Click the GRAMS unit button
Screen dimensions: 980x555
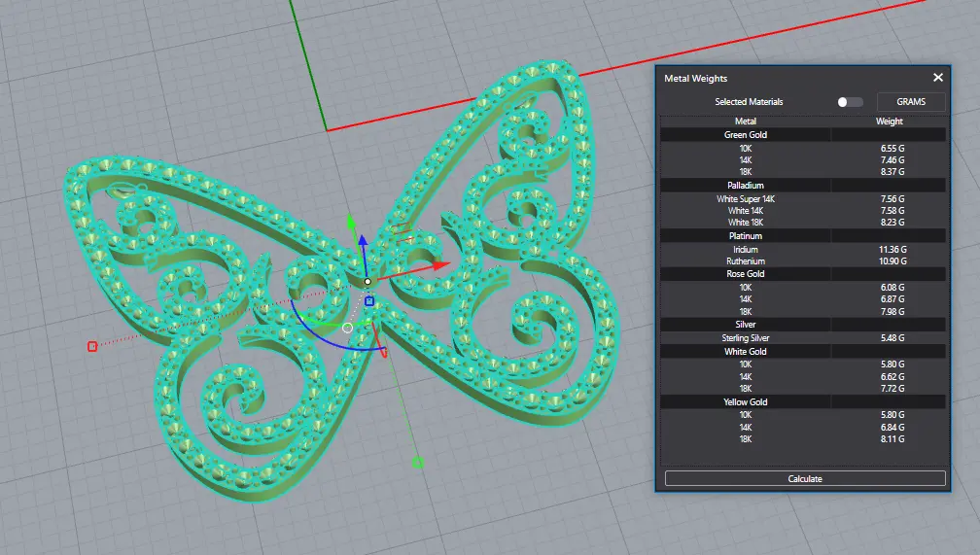911,102
